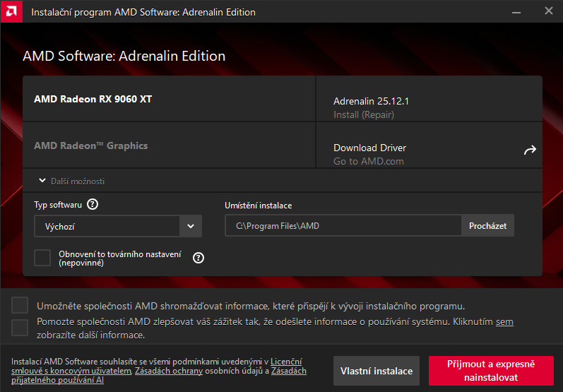
Task: Click the Download Driver arrow icon
Action: coord(530,150)
